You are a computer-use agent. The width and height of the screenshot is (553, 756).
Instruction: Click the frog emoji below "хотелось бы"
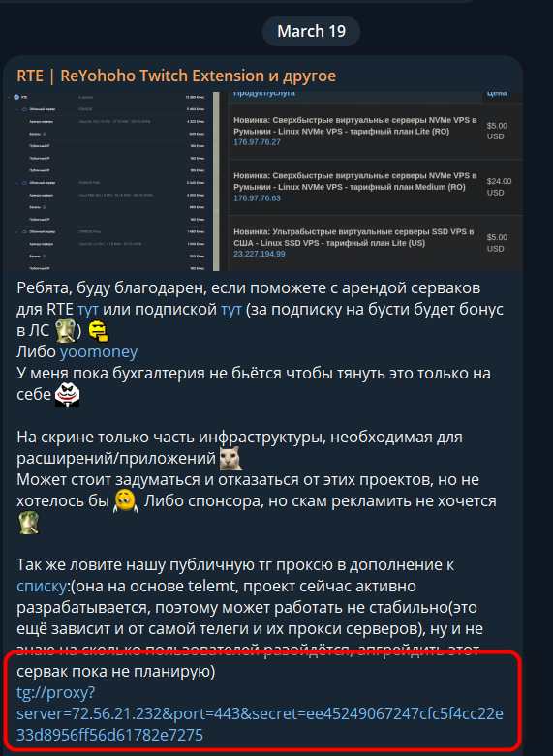click(x=29, y=522)
